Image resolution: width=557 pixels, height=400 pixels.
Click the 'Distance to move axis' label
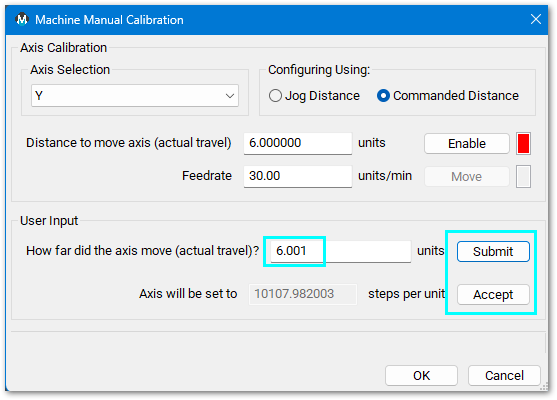[x=129, y=143]
